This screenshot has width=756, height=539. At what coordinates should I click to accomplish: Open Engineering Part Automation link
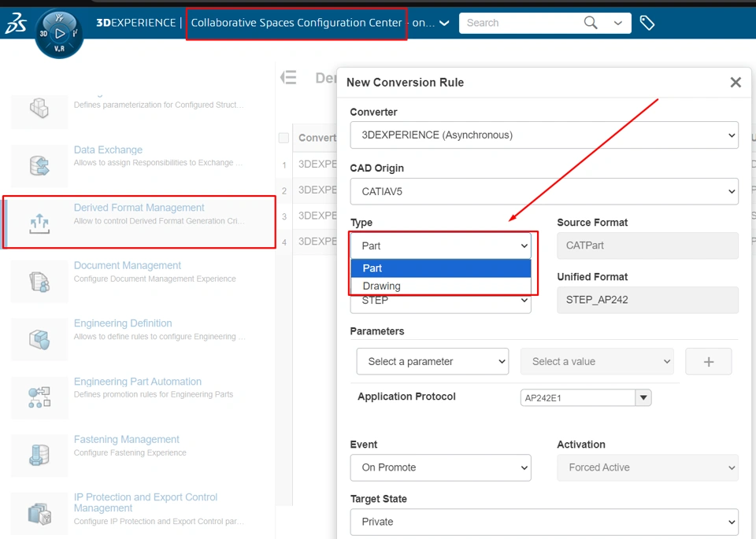[x=137, y=382]
